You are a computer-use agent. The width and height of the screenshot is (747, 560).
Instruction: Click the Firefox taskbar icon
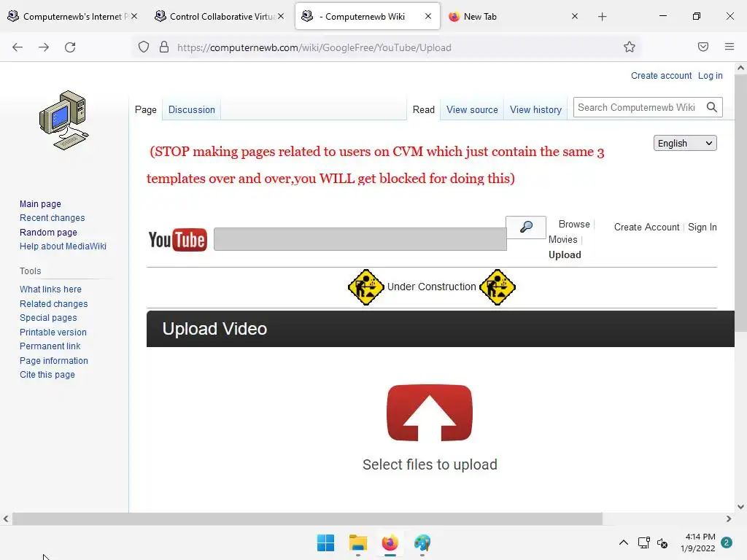(390, 542)
